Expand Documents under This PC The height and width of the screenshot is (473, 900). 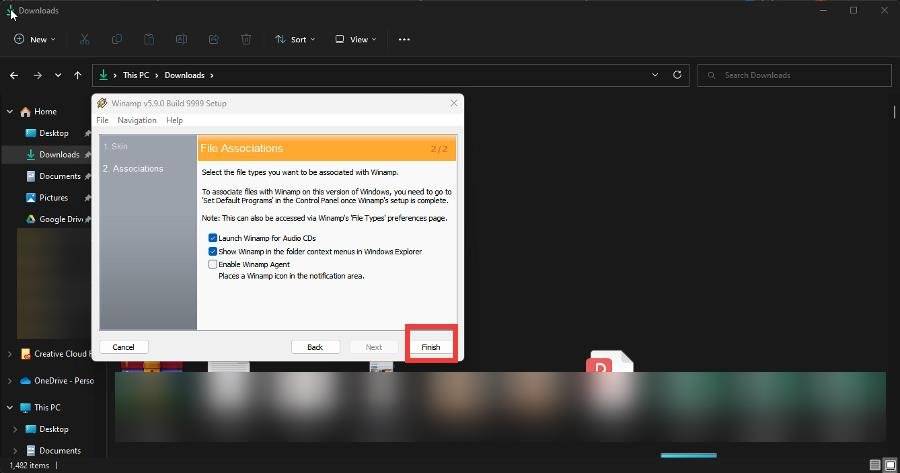click(15, 451)
